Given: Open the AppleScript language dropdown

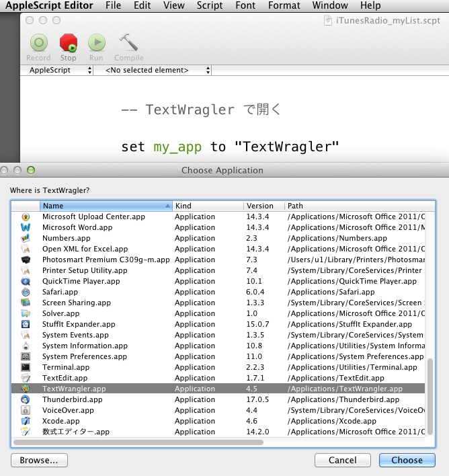Looking at the screenshot, I should click(60, 70).
